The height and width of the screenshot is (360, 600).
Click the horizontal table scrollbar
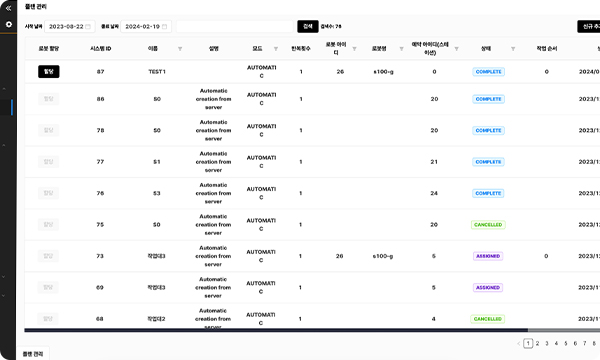click(x=276, y=330)
